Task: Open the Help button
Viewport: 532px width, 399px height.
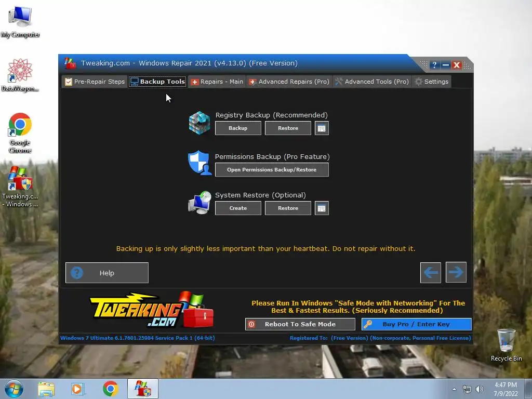Action: pyautogui.click(x=107, y=273)
